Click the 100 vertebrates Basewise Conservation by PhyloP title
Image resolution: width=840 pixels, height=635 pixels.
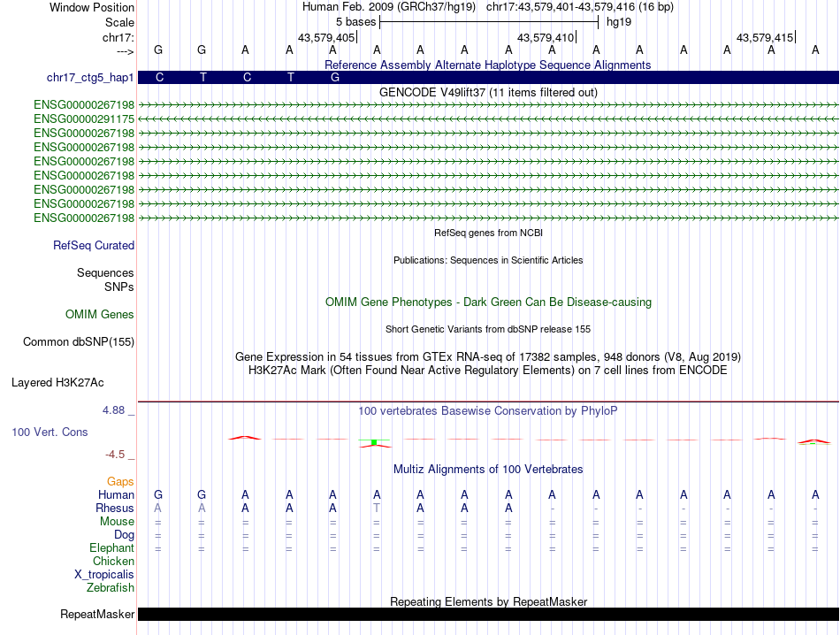tap(488, 411)
